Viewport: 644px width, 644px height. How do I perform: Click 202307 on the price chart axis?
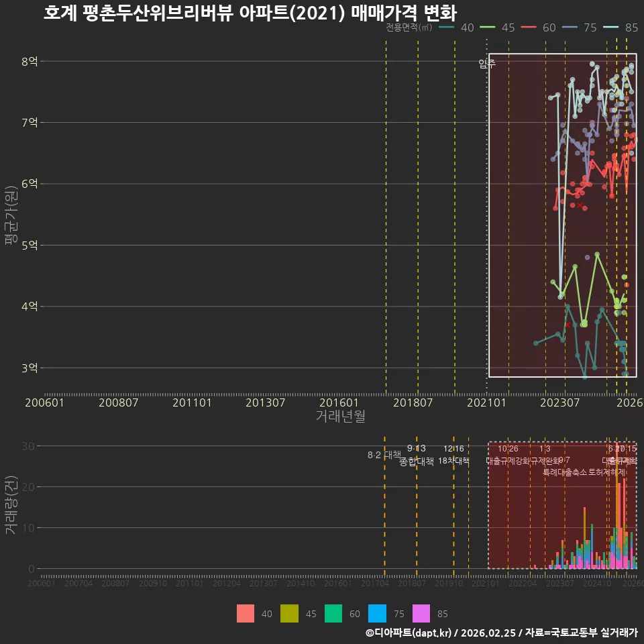click(x=559, y=402)
